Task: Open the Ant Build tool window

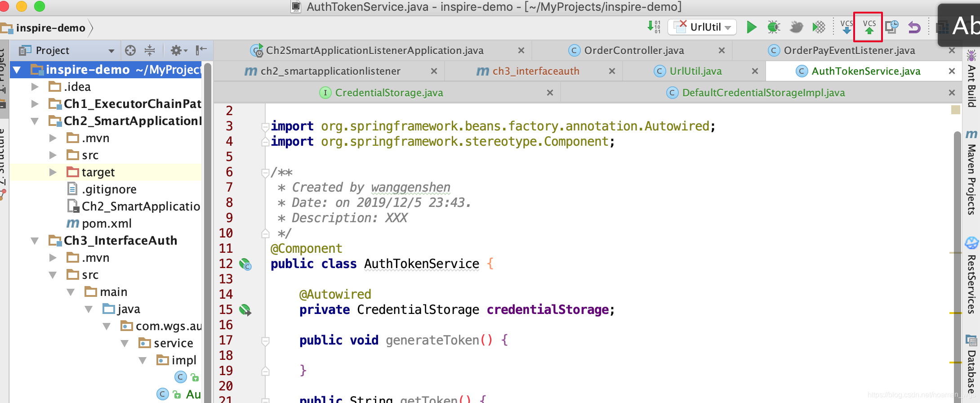Action: pos(971,79)
